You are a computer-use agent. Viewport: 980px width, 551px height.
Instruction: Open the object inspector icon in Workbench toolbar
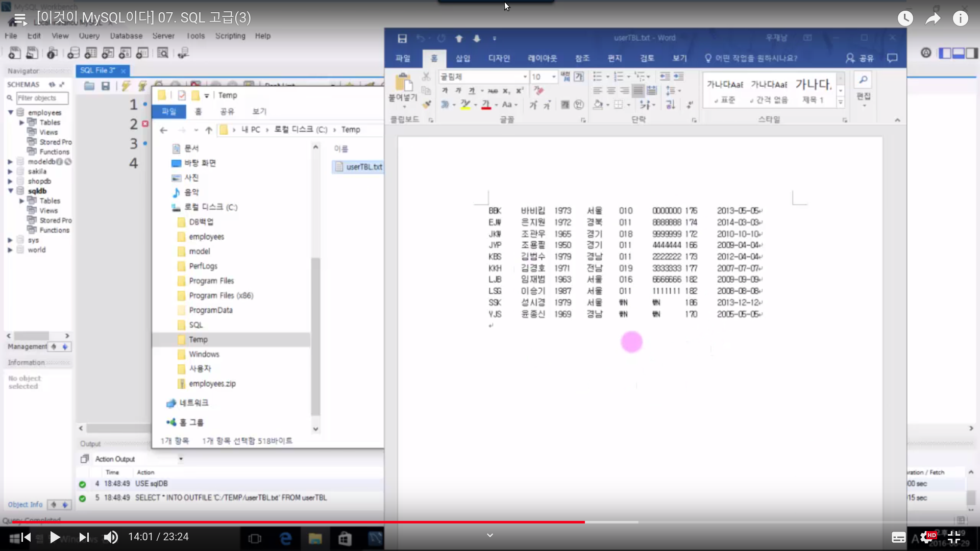pos(52,53)
